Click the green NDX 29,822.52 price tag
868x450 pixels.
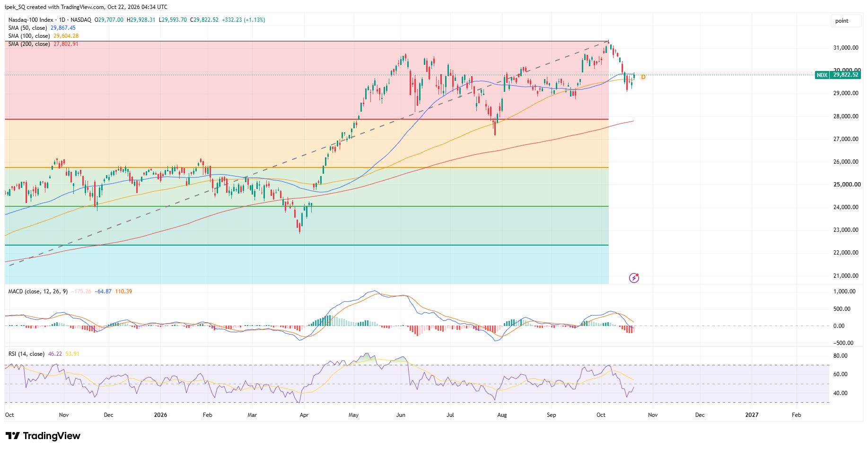838,75
